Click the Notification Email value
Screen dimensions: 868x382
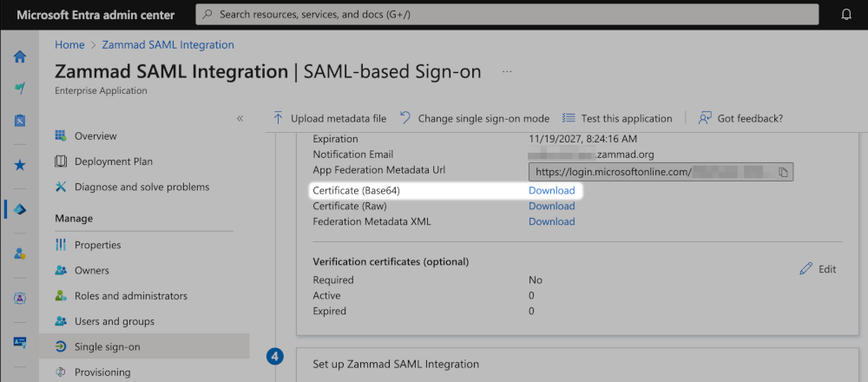(591, 154)
